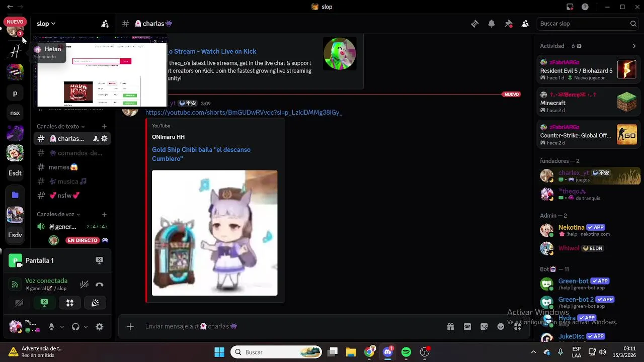Image resolution: width=644 pixels, height=362 pixels.
Task: Open Gold Ship Chibi video title link
Action: click(x=201, y=154)
